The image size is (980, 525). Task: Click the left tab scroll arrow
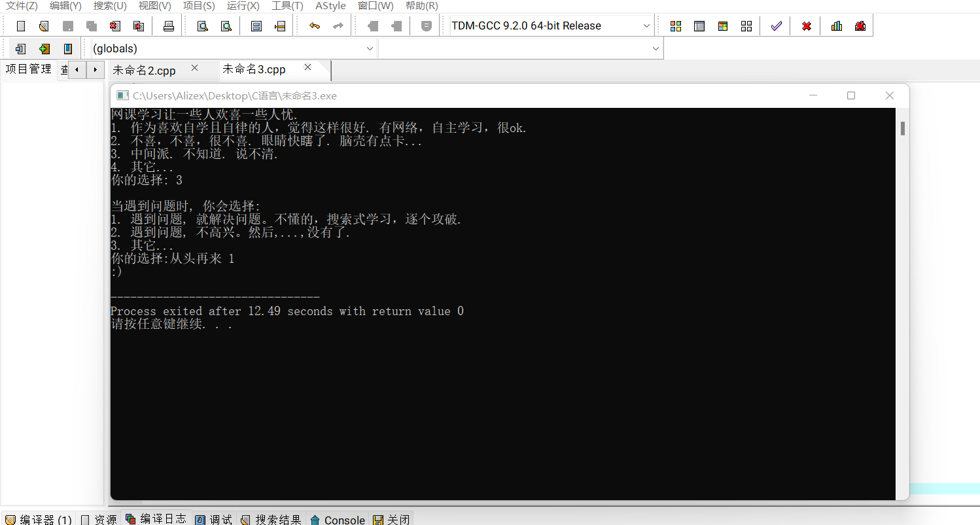(77, 69)
